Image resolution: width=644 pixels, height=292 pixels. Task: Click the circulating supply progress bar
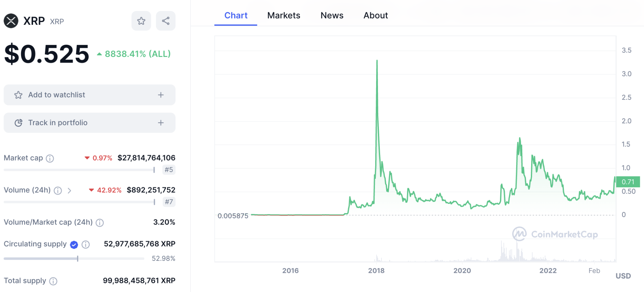pos(74,259)
